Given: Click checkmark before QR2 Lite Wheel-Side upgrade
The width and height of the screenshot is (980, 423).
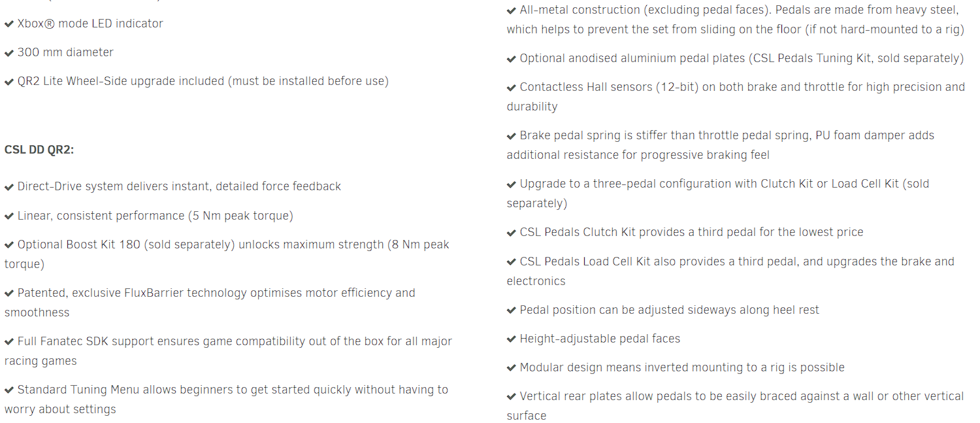Looking at the screenshot, I should point(9,82).
